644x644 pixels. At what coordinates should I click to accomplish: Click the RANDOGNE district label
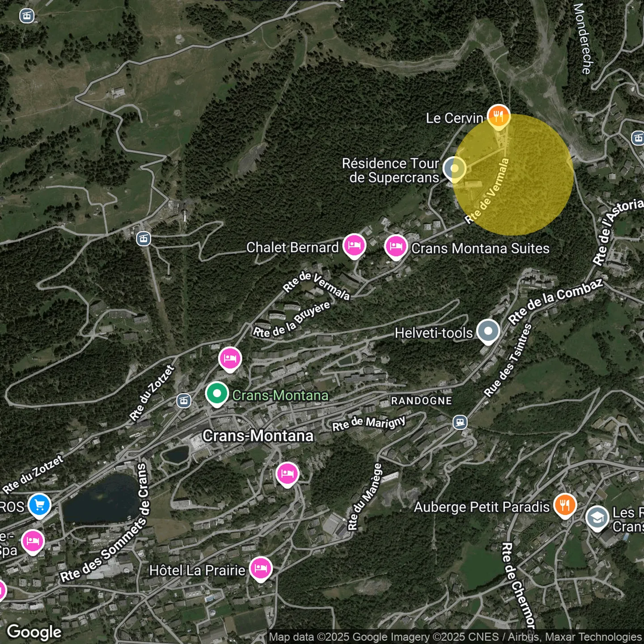[421, 401]
